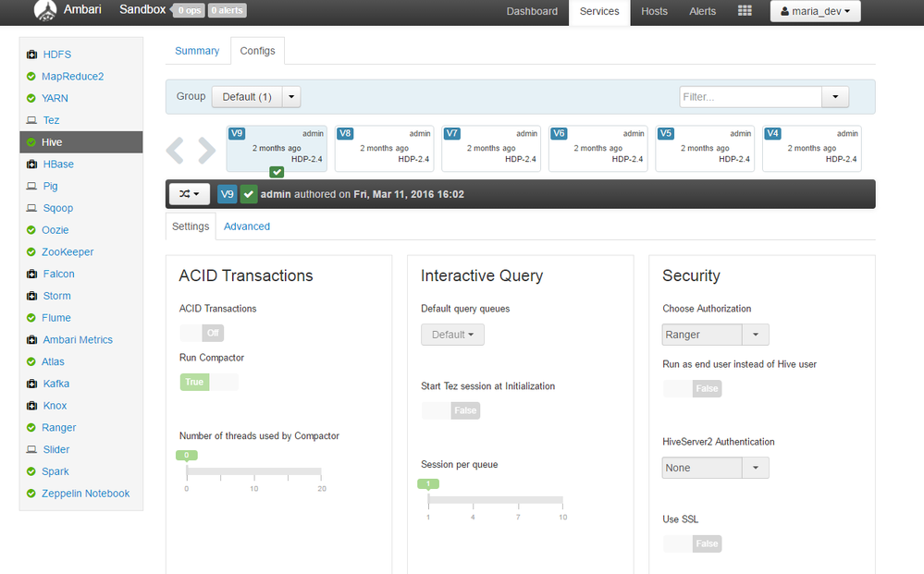Click the Default (1) group button

click(247, 96)
